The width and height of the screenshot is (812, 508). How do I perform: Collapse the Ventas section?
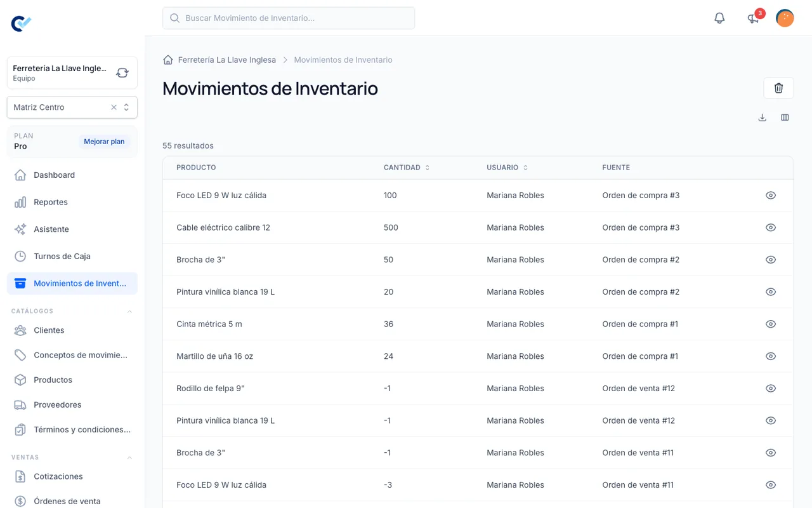(x=130, y=457)
